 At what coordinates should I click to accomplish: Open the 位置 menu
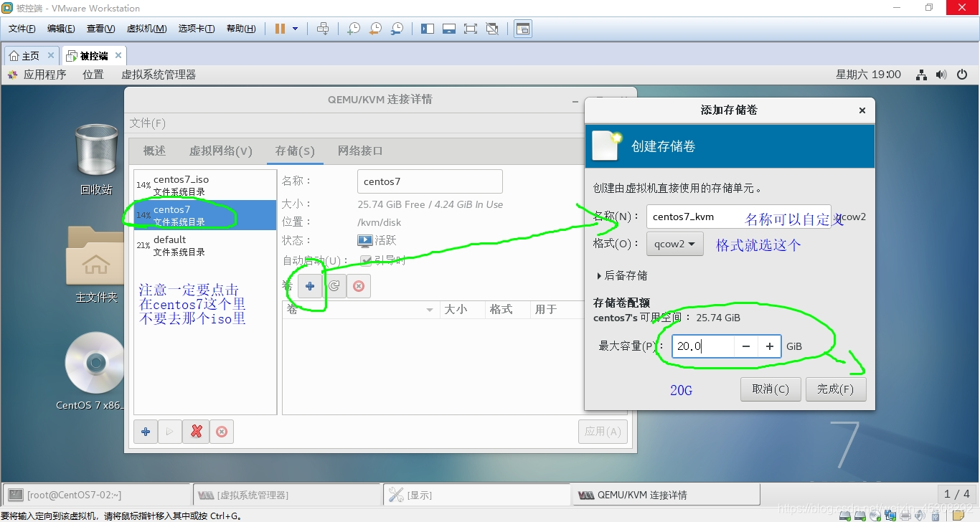93,75
